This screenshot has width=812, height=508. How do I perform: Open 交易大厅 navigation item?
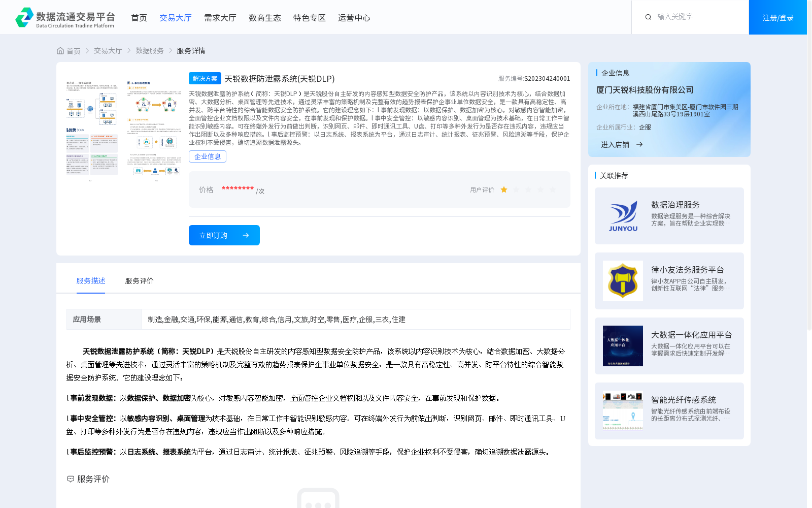[x=176, y=18]
